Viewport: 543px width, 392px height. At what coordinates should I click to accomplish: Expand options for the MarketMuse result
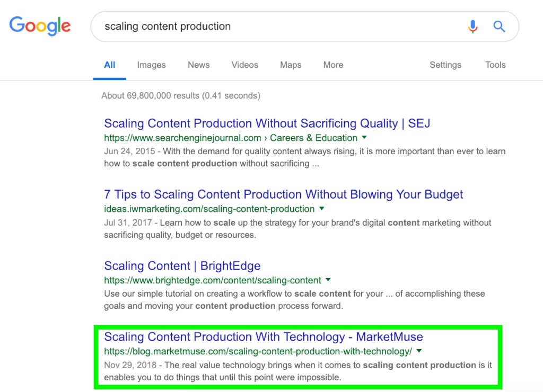point(419,351)
